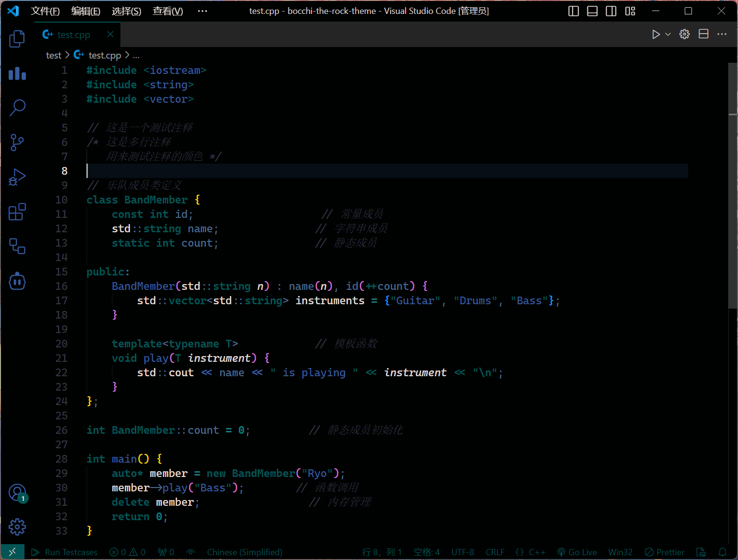Click the comment 静态成员初始化
Screen dimensions: 738x560
coord(356,430)
